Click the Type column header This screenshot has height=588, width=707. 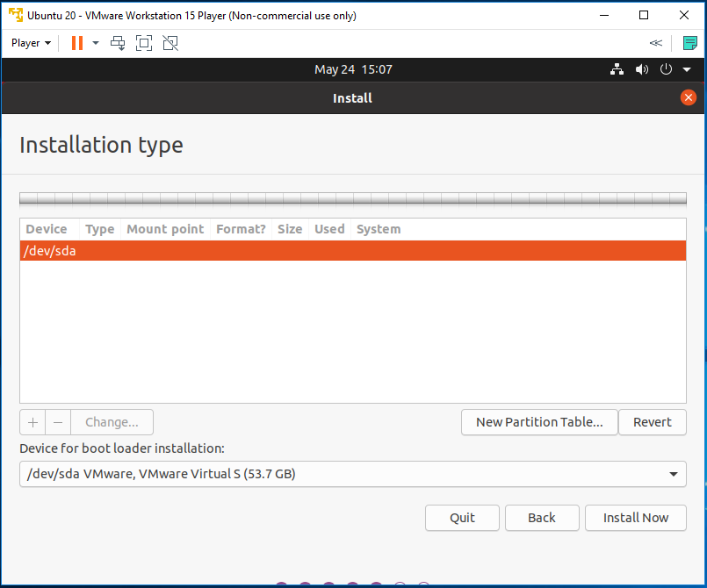99,229
